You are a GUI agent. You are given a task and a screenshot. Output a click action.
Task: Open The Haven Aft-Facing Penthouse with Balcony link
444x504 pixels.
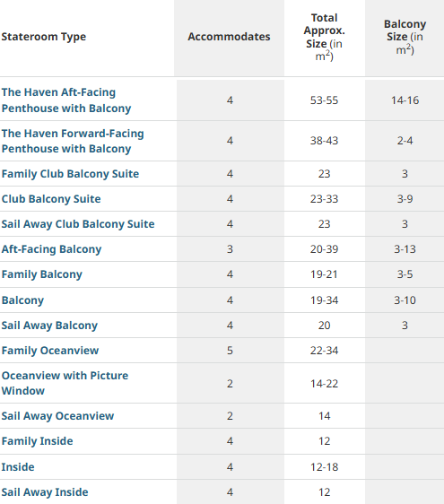pyautogui.click(x=66, y=100)
